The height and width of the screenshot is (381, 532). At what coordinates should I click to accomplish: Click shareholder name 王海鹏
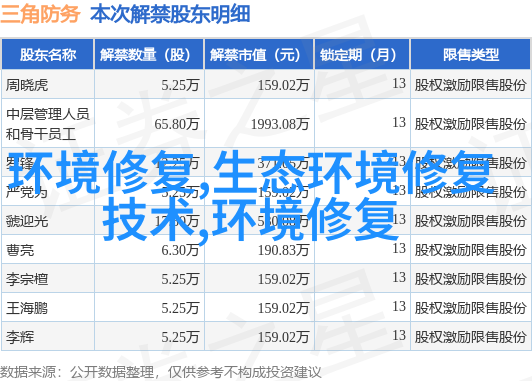(27, 308)
